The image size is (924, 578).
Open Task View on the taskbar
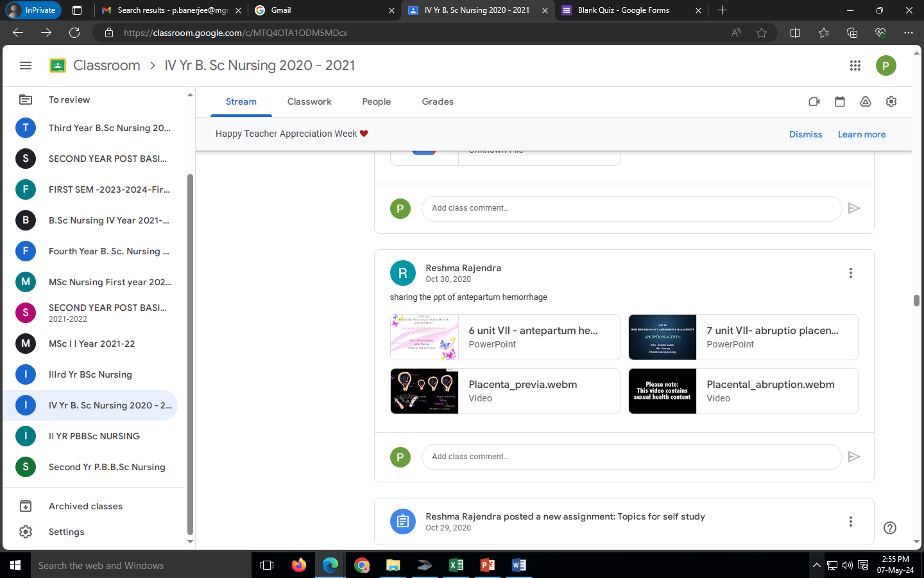click(x=267, y=565)
